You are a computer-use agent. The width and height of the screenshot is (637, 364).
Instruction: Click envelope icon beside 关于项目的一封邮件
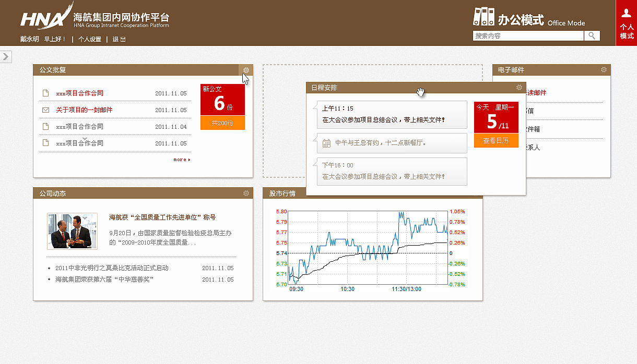44,110
